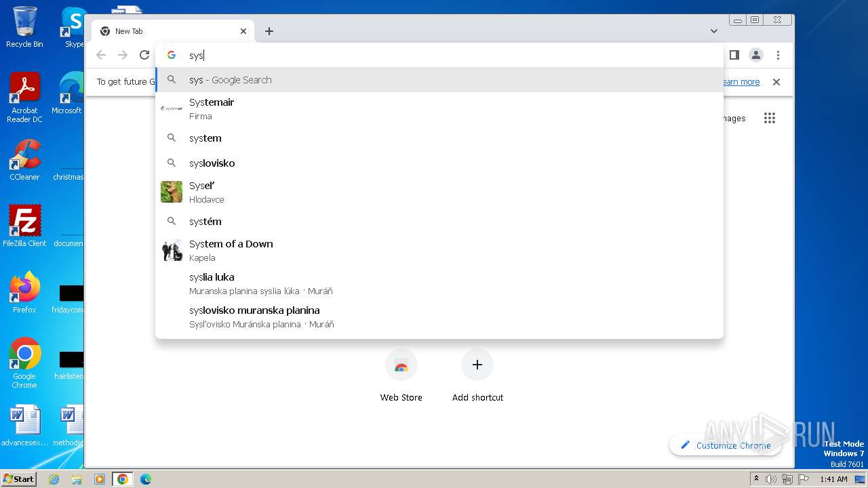Open the tab search dropdown arrow
The image size is (868, 488).
coord(714,31)
